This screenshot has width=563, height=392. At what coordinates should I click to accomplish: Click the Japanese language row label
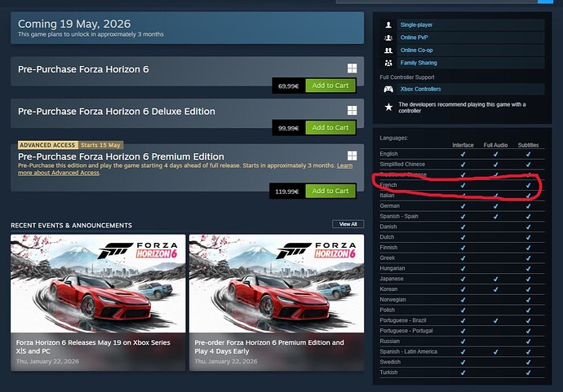(x=392, y=278)
